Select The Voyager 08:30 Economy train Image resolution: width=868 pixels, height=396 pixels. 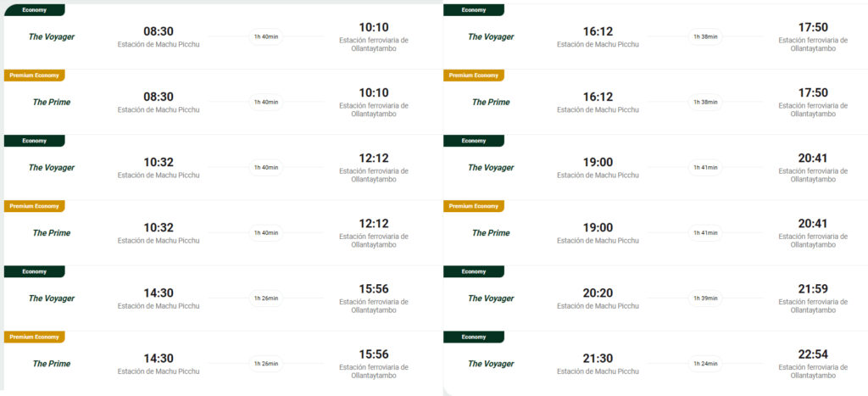(x=223, y=36)
